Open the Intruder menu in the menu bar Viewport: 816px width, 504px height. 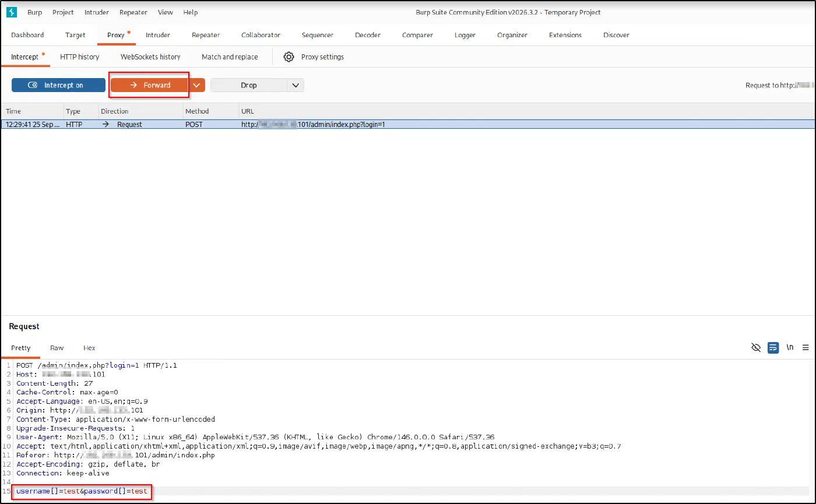click(x=97, y=12)
